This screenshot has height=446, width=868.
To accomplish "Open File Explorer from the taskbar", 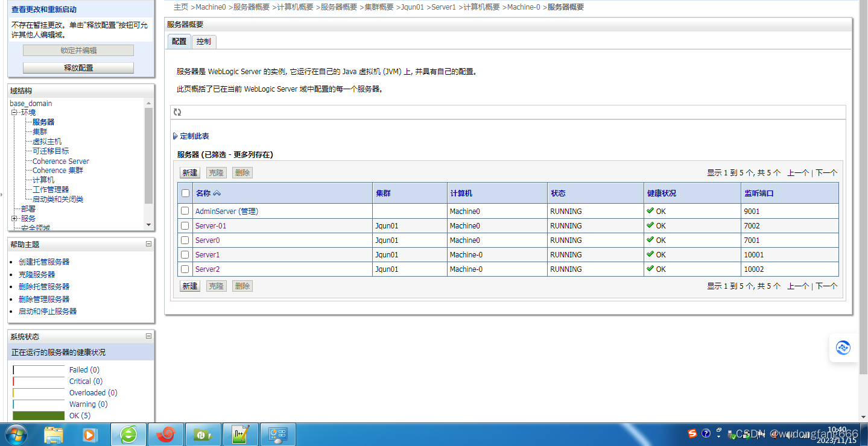I will (x=54, y=434).
